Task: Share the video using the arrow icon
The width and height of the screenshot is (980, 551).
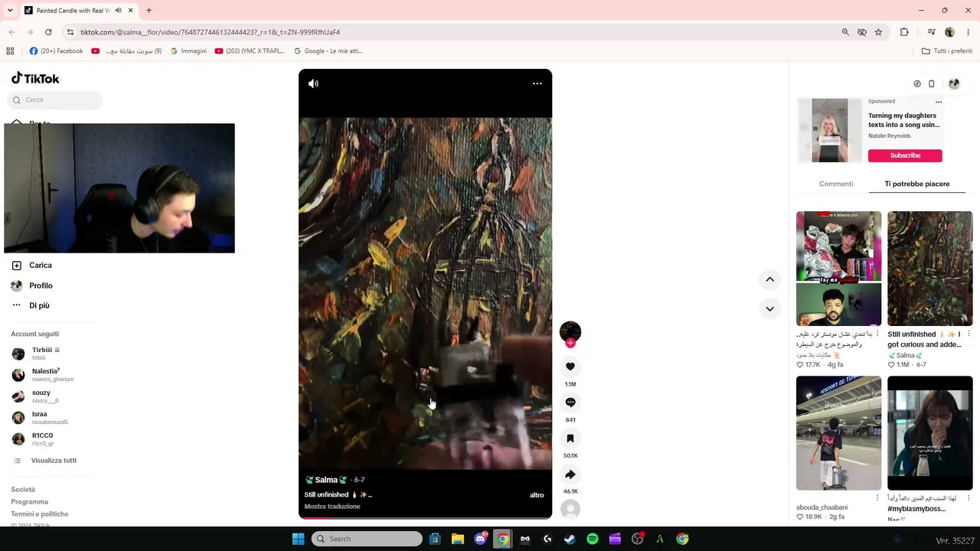Action: coord(570,474)
